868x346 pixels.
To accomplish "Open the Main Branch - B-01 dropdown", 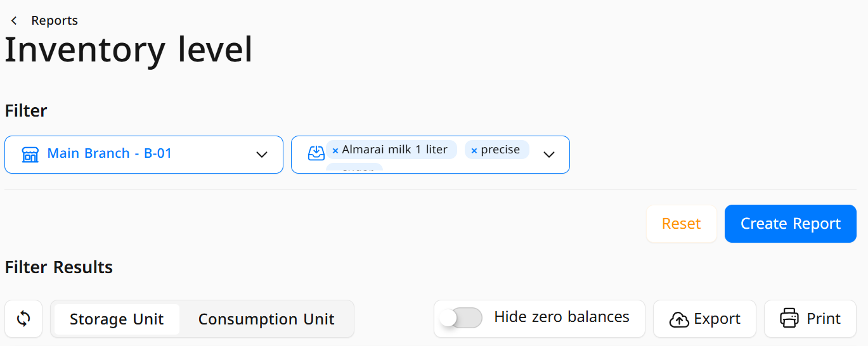I will (x=144, y=154).
